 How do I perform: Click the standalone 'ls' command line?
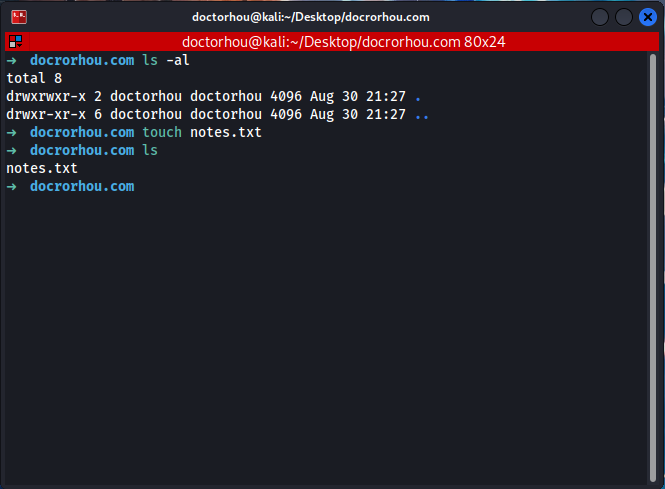point(150,150)
